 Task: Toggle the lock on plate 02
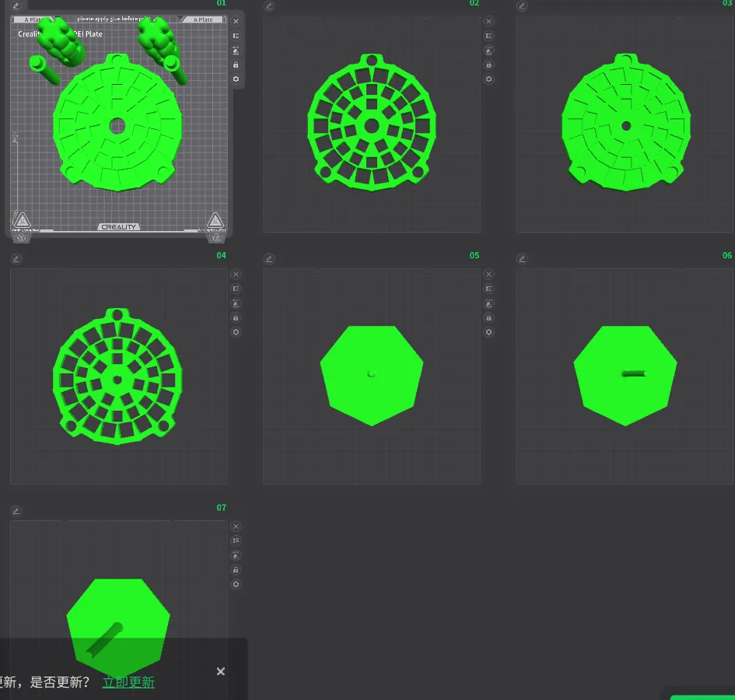(488, 65)
